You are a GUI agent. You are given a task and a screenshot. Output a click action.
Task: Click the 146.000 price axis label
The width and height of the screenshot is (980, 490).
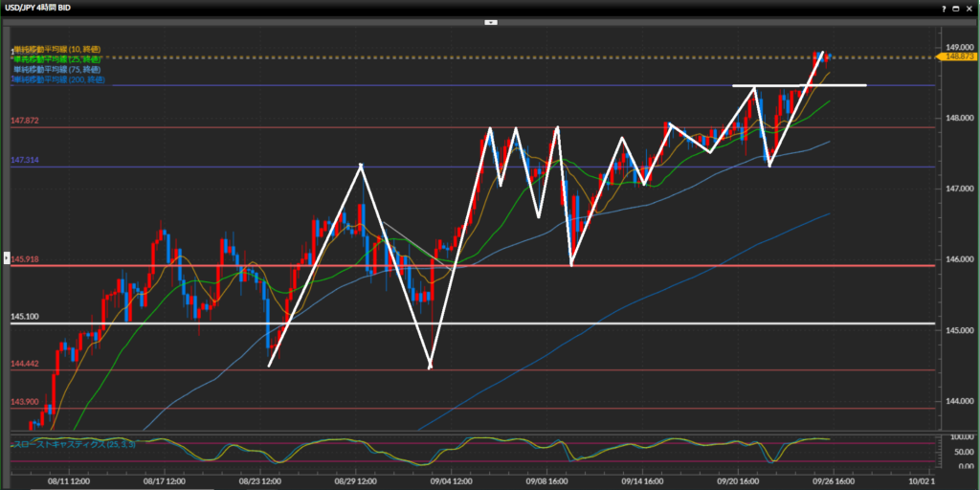pos(959,259)
